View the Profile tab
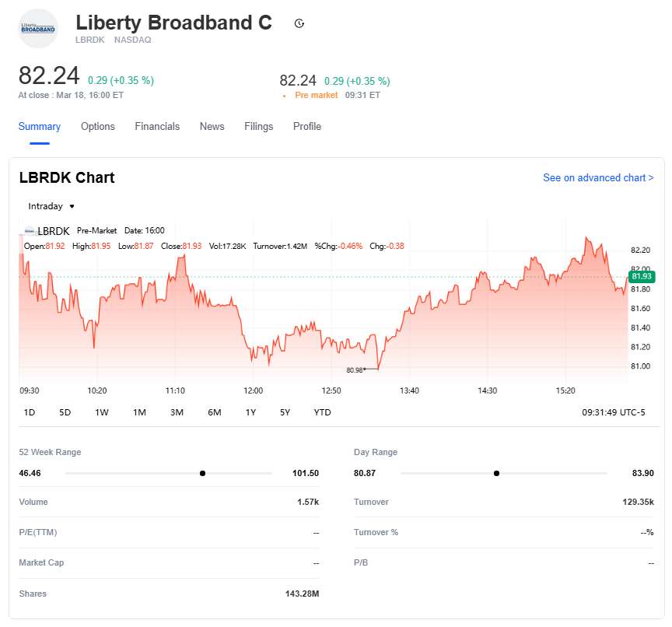Image resolution: width=672 pixels, height=627 pixels. tap(307, 127)
